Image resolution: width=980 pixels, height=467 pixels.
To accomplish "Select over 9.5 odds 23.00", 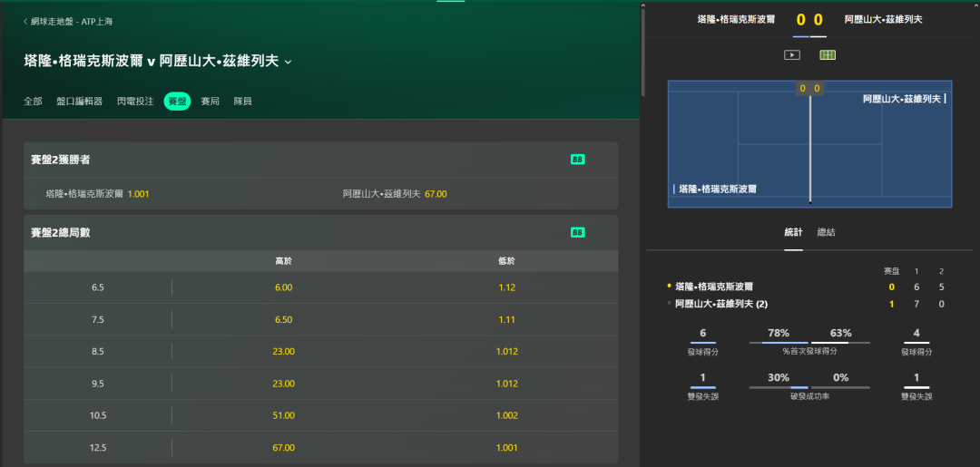I will pos(284,384).
